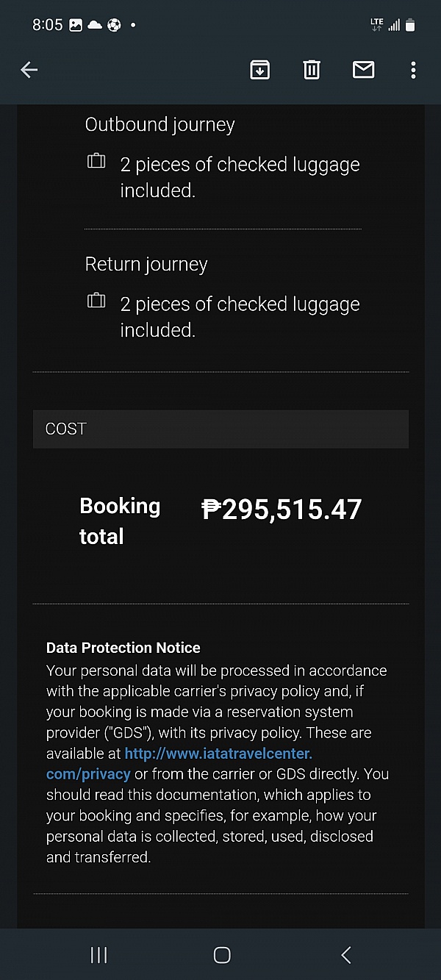Tap the cloud notification icon in status bar
The width and height of the screenshot is (441, 980).
[95, 25]
